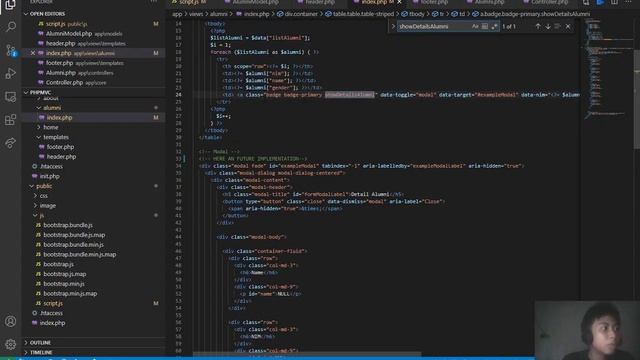
Task: Close the find widget
Action: tap(568, 27)
